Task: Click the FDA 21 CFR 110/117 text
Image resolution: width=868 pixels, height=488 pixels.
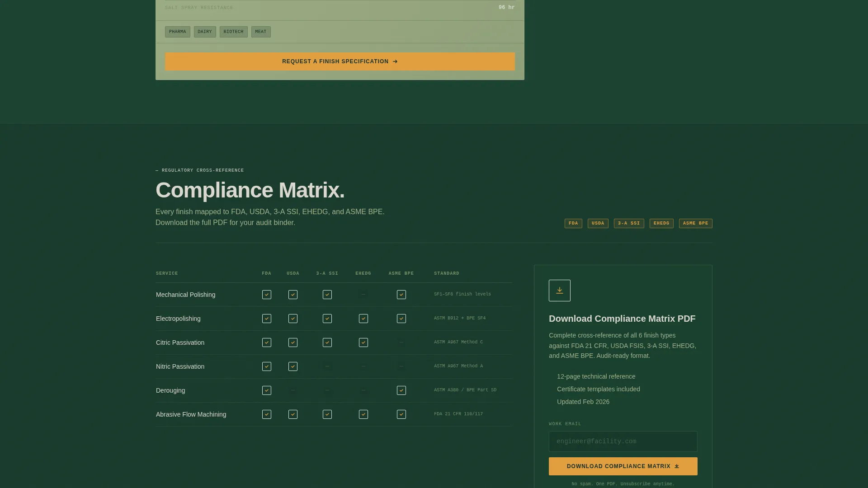Action: click(458, 414)
